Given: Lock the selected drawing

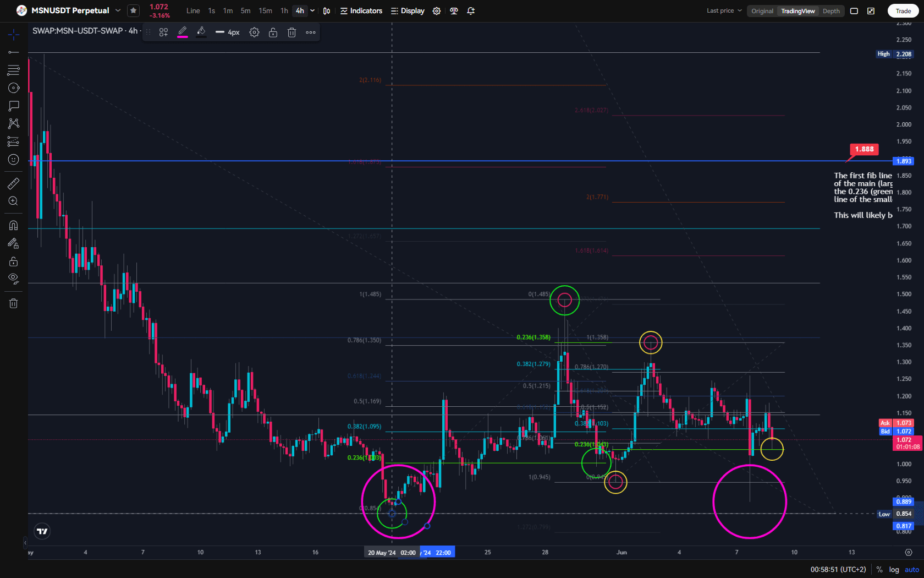Looking at the screenshot, I should pos(273,32).
